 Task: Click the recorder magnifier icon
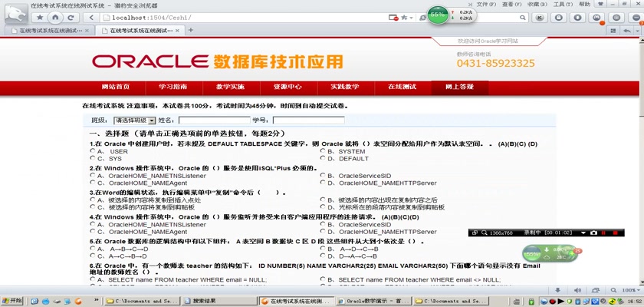point(485,233)
